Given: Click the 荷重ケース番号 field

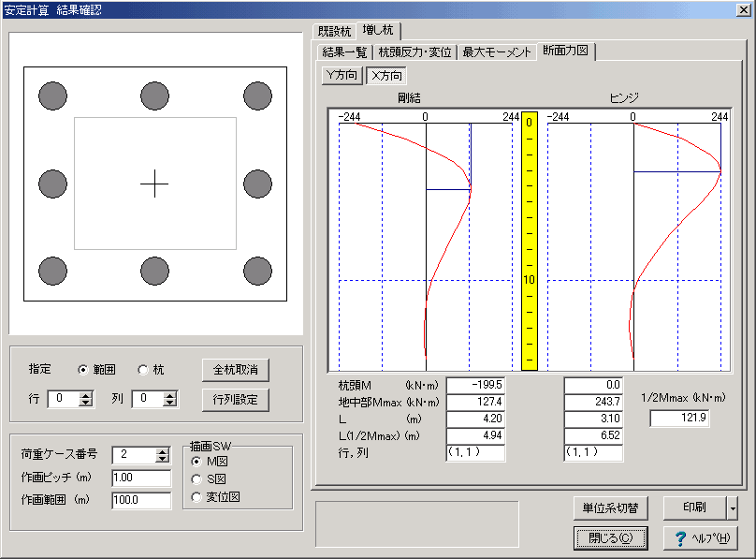Looking at the screenshot, I should pos(135,455).
